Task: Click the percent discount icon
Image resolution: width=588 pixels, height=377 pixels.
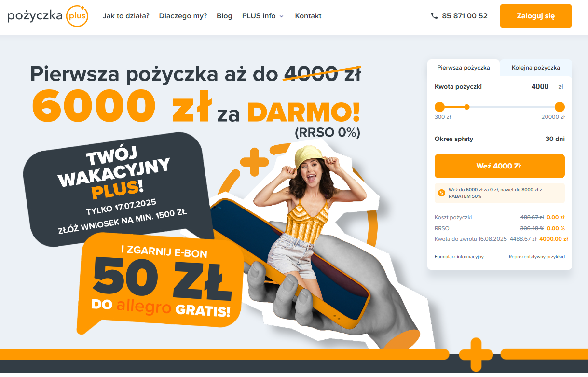Action: tap(441, 193)
